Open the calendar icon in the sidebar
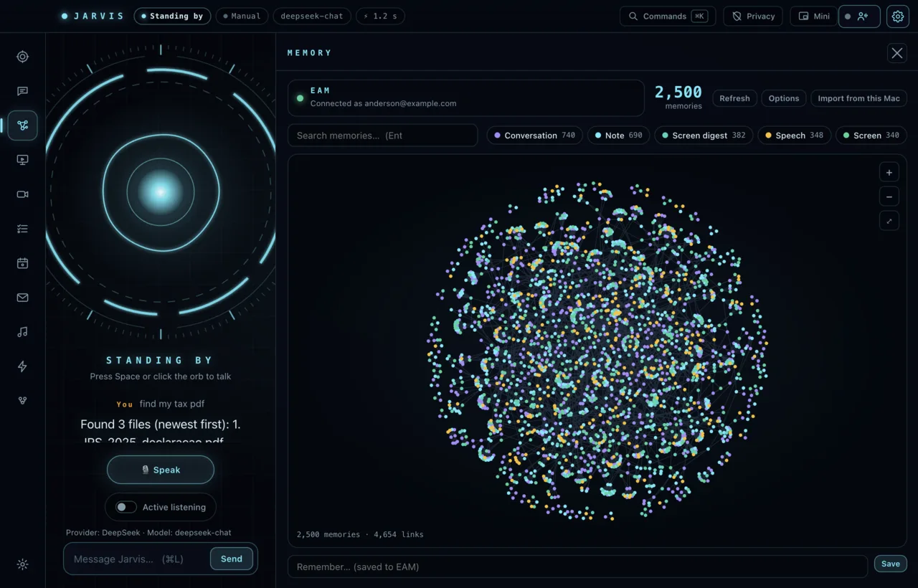 [x=22, y=263]
